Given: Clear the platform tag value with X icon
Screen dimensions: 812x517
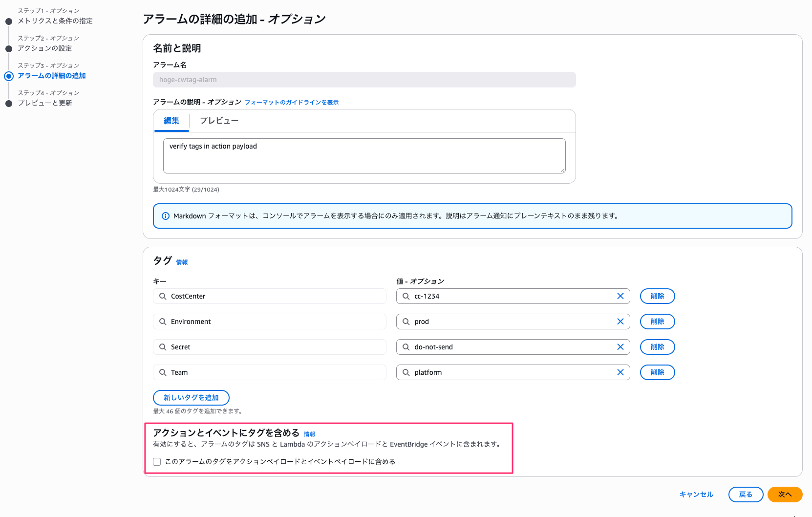Looking at the screenshot, I should [620, 372].
